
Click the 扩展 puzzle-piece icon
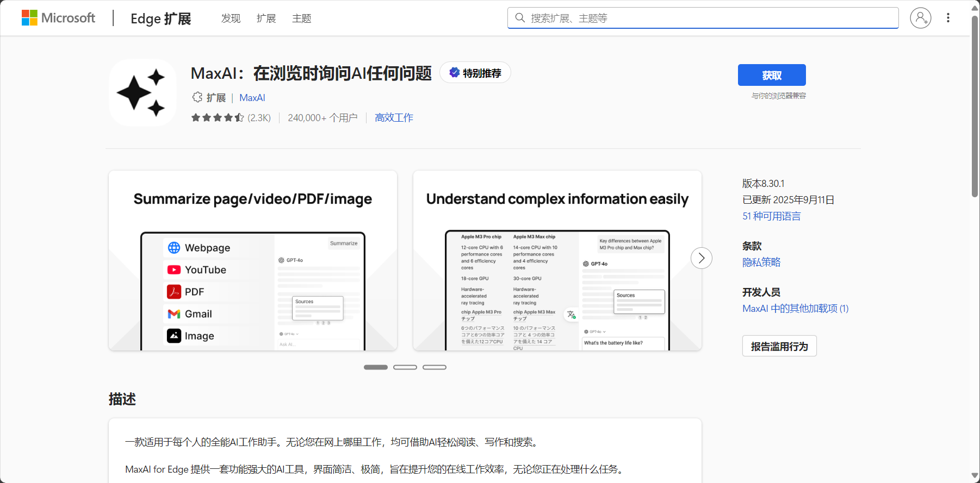pyautogui.click(x=197, y=97)
